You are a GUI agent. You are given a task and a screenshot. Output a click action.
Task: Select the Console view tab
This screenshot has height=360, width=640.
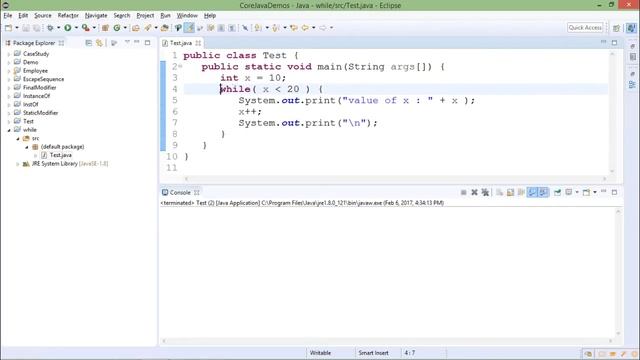[x=180, y=192]
